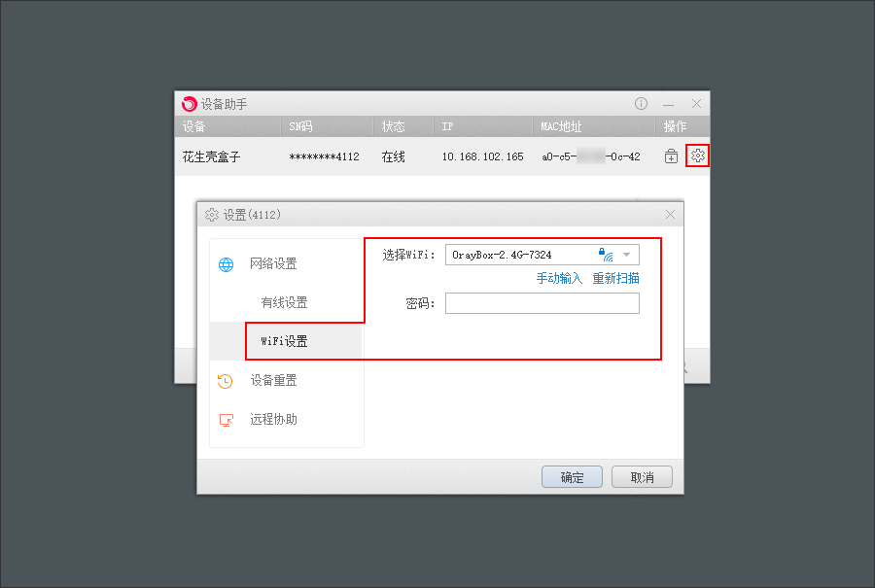Viewport: 875px width, 588px height.
Task: Click the WiFi signal lock icon
Action: pos(606,255)
